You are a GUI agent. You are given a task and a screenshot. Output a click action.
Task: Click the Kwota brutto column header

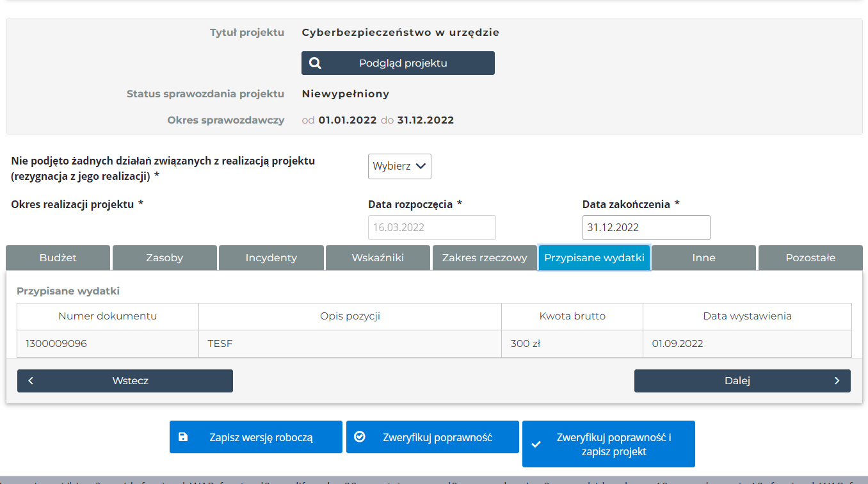(x=572, y=316)
